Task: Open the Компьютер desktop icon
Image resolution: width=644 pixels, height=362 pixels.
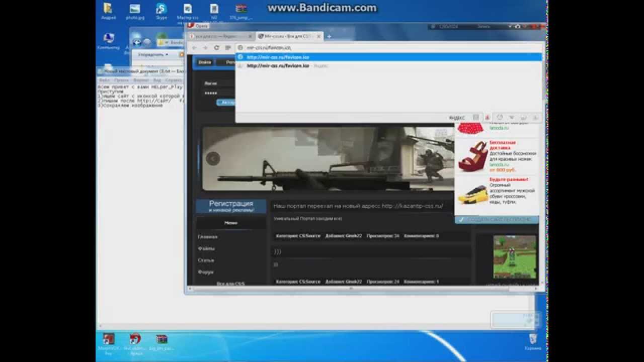Action: (x=108, y=41)
